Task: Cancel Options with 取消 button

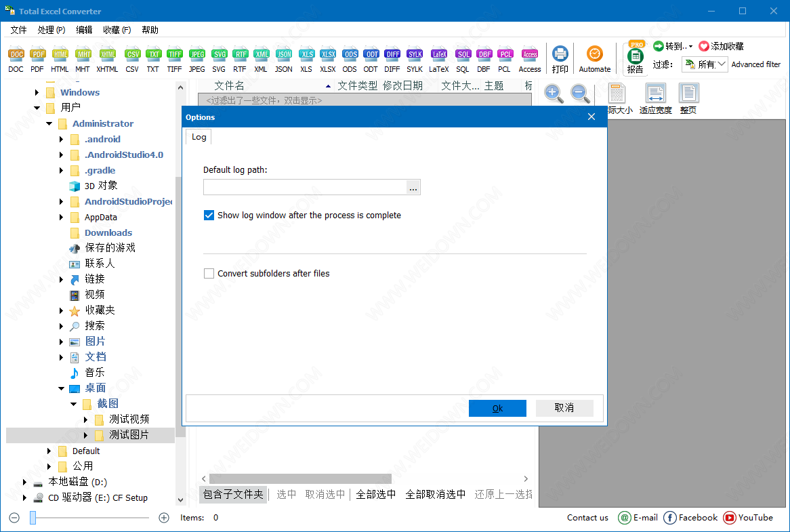Action: [564, 407]
